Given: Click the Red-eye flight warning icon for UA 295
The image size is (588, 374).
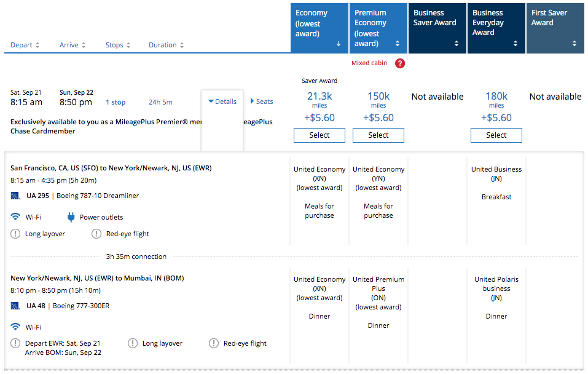Looking at the screenshot, I should pos(96,234).
